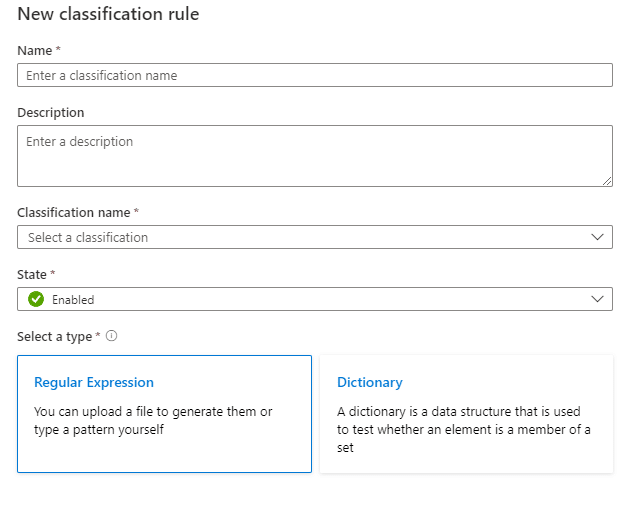
Task: Focus the Enter a classification name field
Action: tap(314, 75)
